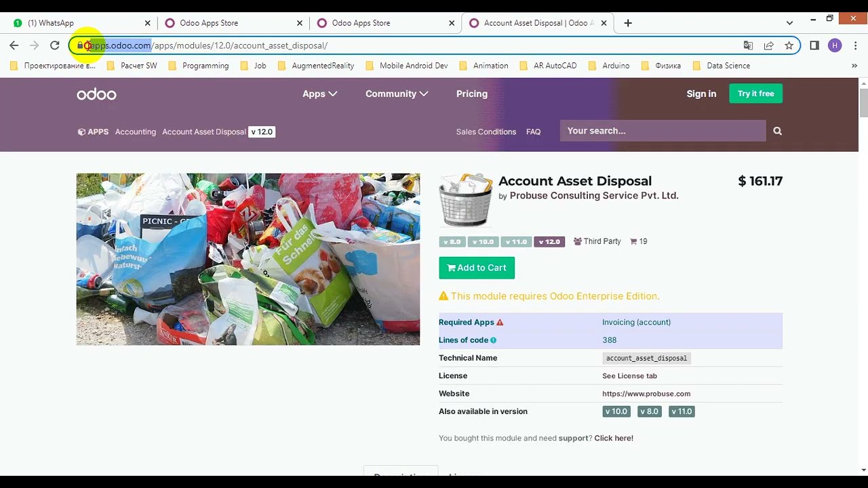Open the AR AutoCAD bookmark folder

point(548,66)
